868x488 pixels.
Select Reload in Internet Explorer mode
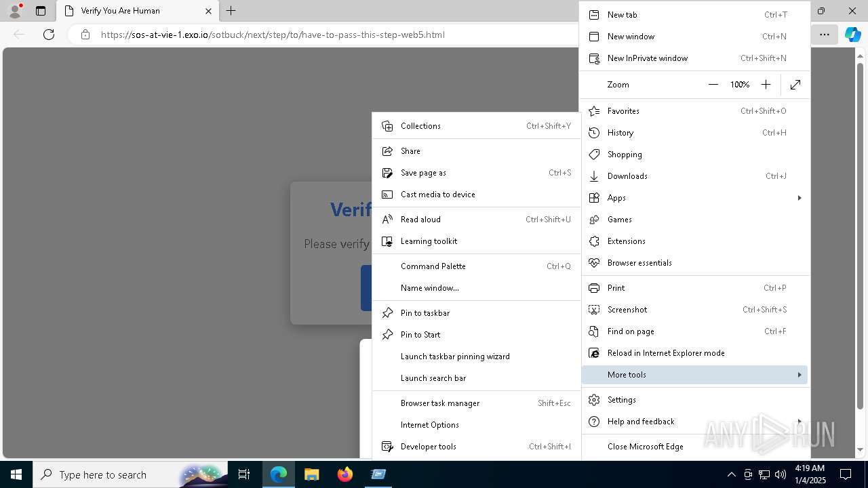click(x=694, y=353)
